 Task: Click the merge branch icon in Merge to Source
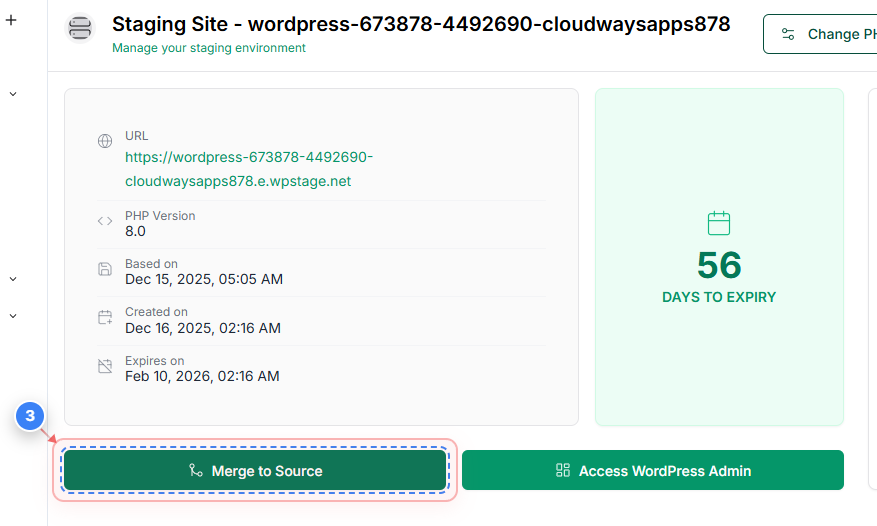tap(196, 470)
